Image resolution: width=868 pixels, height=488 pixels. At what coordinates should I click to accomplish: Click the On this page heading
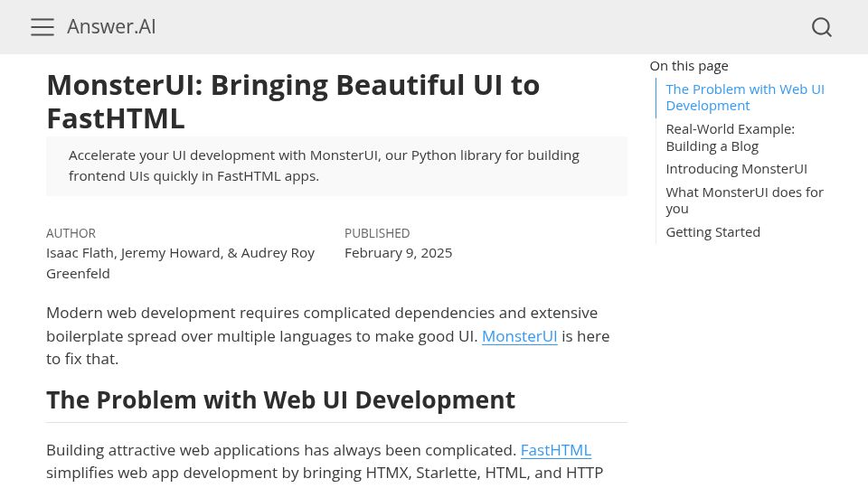coord(689,66)
